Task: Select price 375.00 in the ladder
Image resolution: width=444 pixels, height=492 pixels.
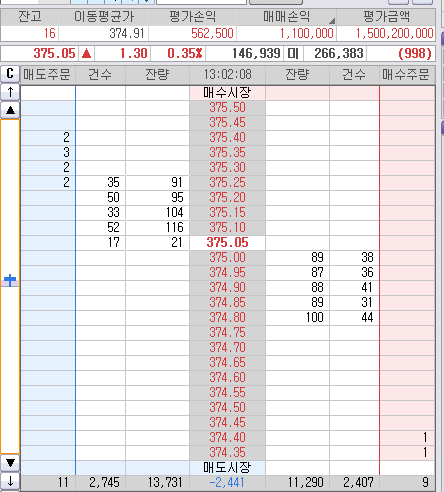Action: (227, 257)
